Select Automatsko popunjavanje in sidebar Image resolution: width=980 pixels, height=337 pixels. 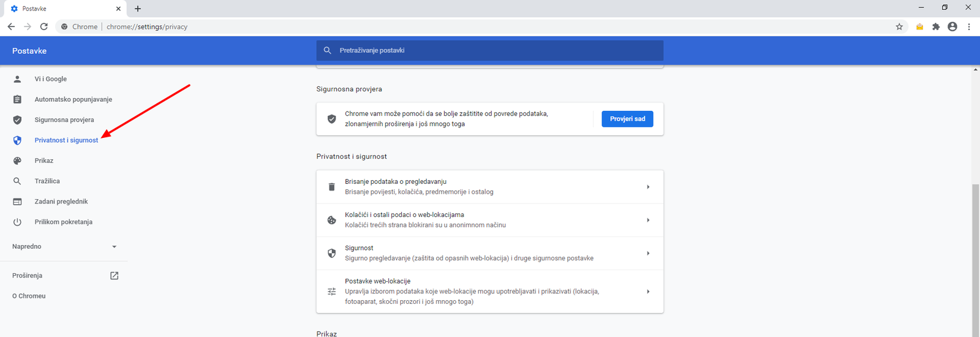73,99
